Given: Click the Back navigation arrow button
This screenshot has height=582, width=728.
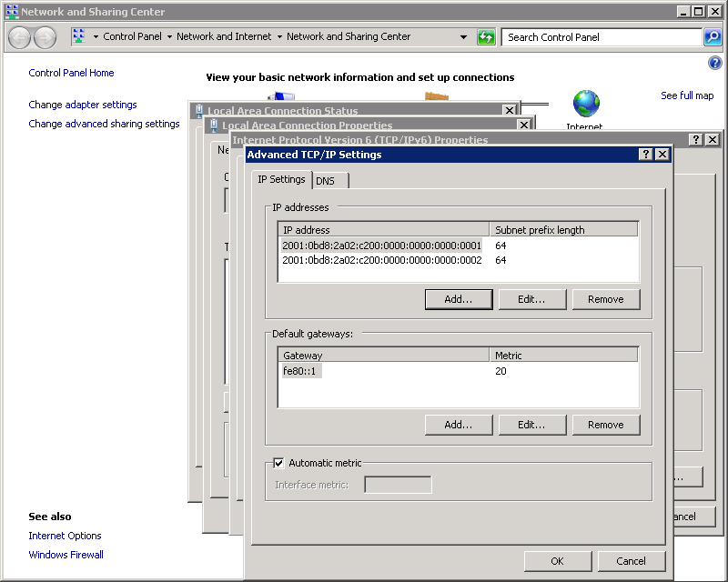Looking at the screenshot, I should tap(20, 37).
